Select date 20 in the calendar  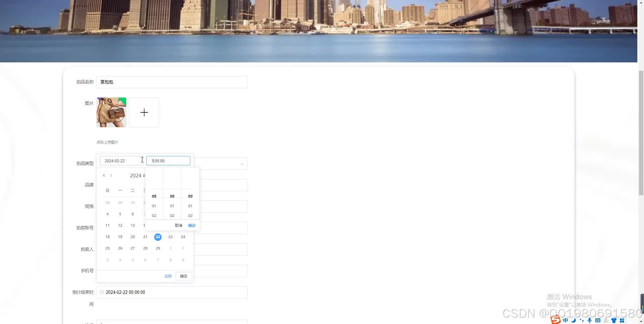pos(133,237)
